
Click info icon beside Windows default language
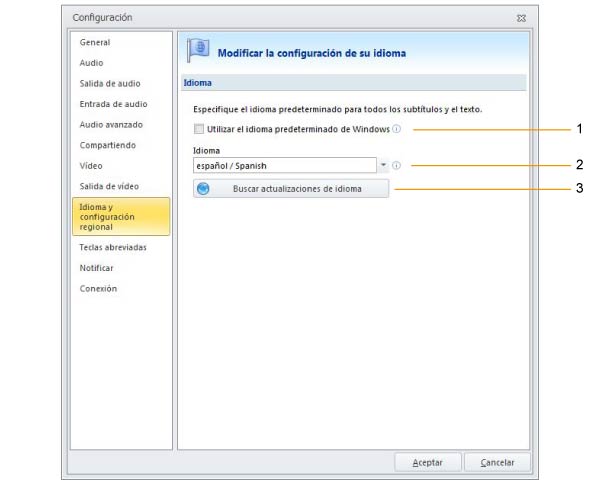pos(397,129)
